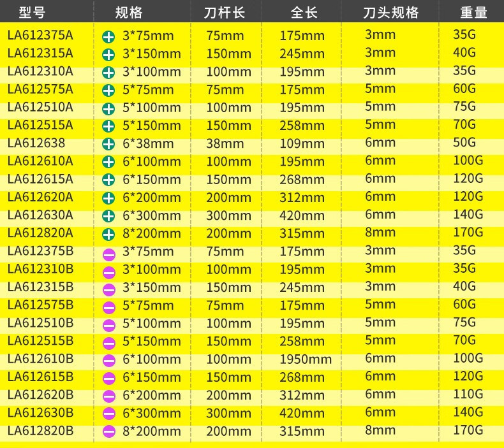Select the minus icon for LA612610B
This screenshot has width=504, height=448.
108,360
